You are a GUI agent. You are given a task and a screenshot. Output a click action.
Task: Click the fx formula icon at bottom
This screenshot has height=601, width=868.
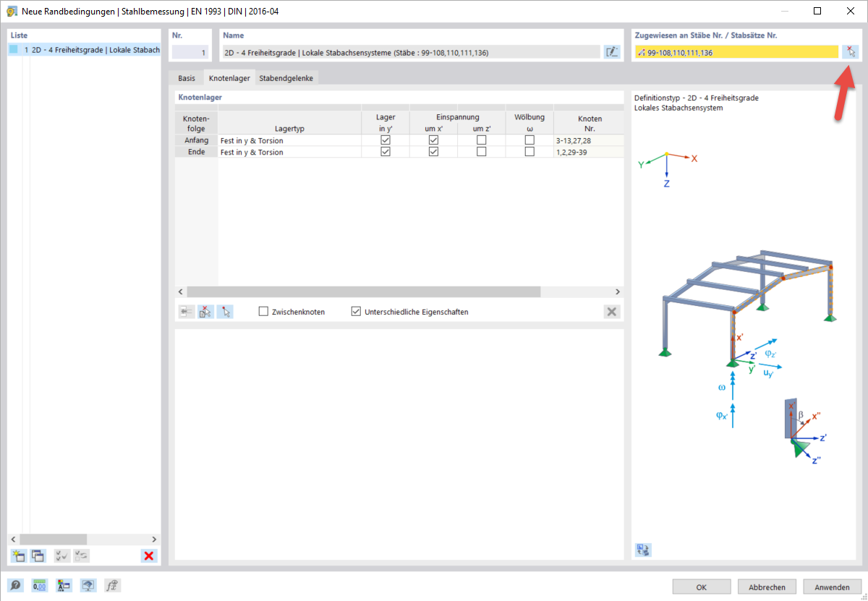pyautogui.click(x=112, y=586)
